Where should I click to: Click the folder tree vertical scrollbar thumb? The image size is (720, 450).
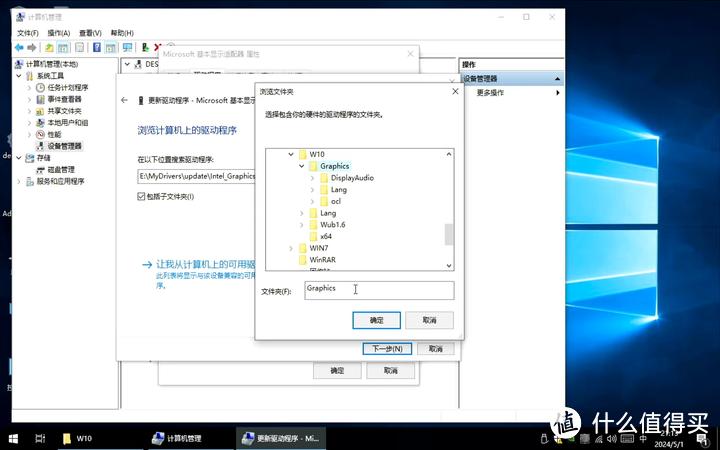pos(449,234)
